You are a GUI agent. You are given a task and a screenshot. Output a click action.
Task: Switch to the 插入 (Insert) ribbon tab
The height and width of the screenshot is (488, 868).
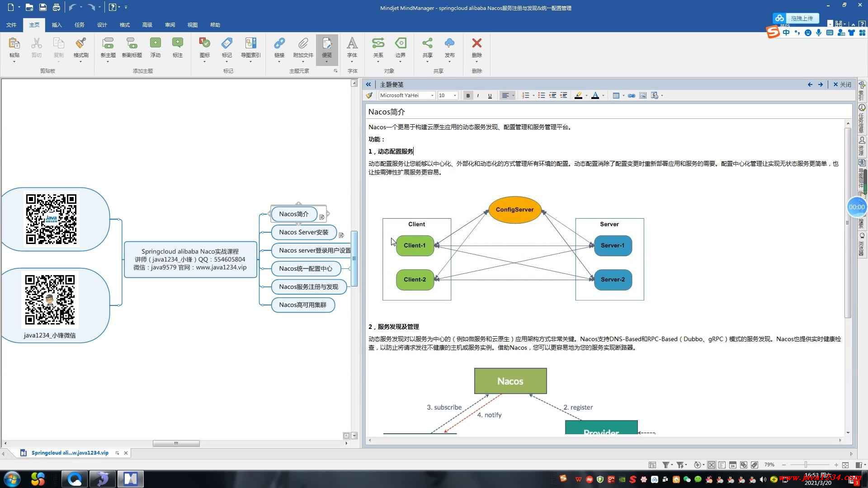57,25
